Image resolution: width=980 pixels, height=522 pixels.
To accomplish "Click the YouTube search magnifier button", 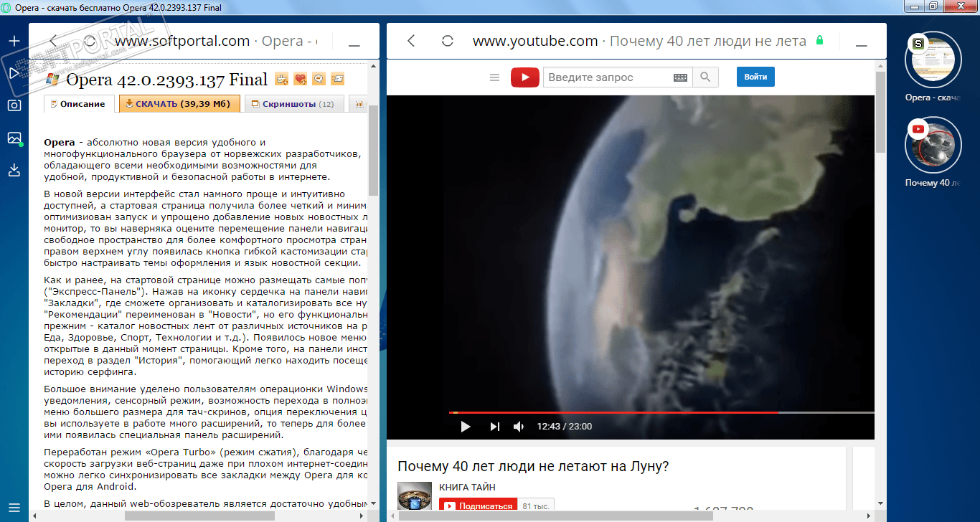I will 705,77.
